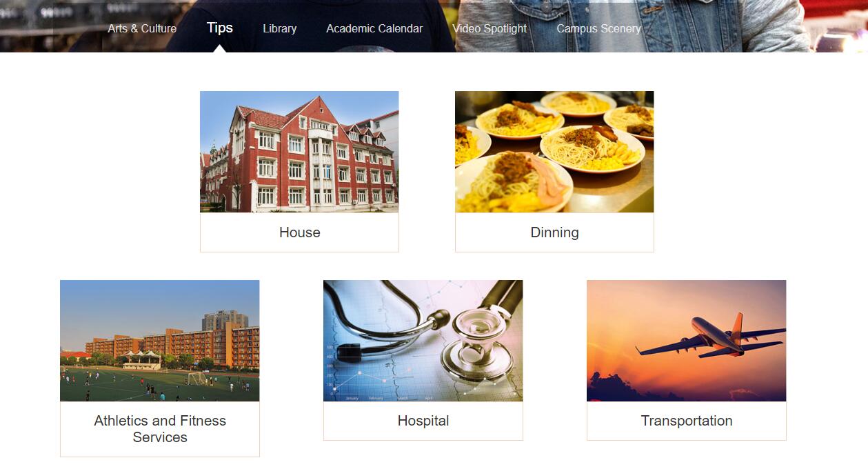Open Athletics and Fitness Services link
The width and height of the screenshot is (868, 469).
(160, 429)
